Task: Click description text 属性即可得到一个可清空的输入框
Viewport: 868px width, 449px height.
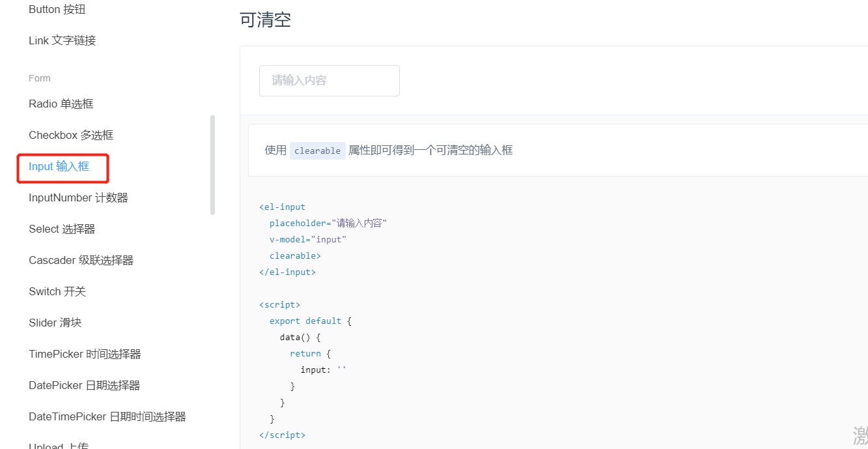Action: coord(430,151)
